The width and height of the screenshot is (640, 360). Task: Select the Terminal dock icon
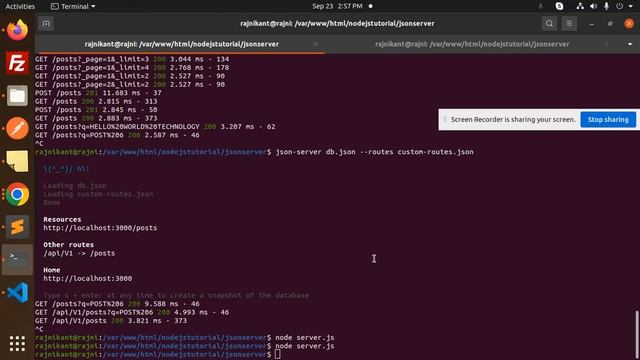click(17, 260)
